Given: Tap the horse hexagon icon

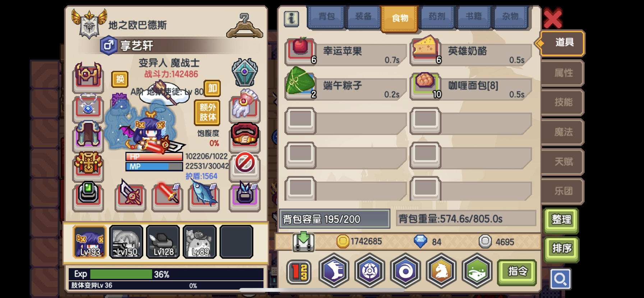Looking at the screenshot, I should tap(441, 271).
